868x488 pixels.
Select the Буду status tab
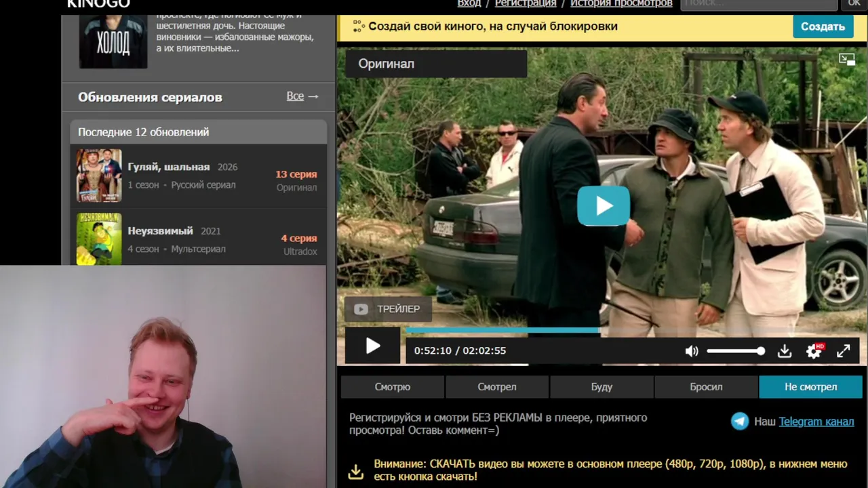coord(601,387)
